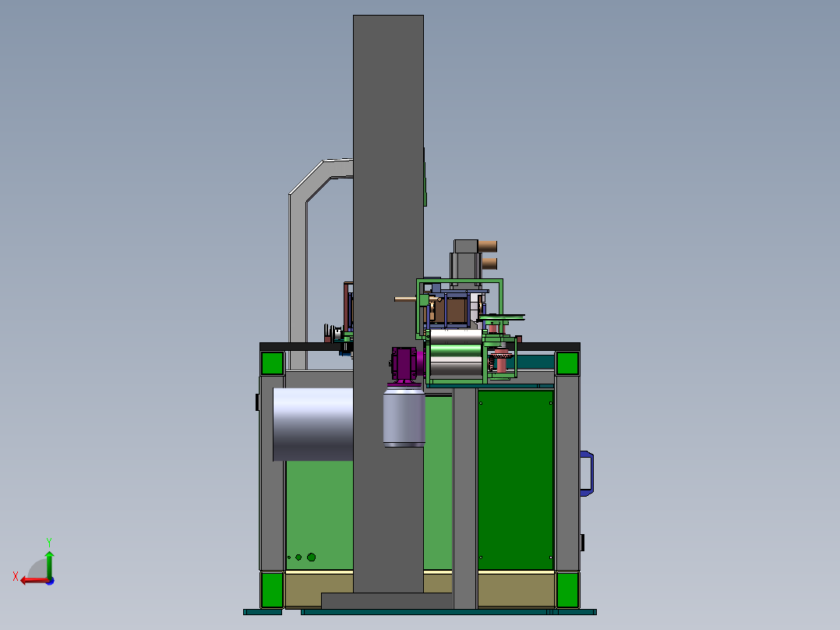Click the green Y axis arrow of triad
The height and width of the screenshot is (630, 840).
point(49,564)
